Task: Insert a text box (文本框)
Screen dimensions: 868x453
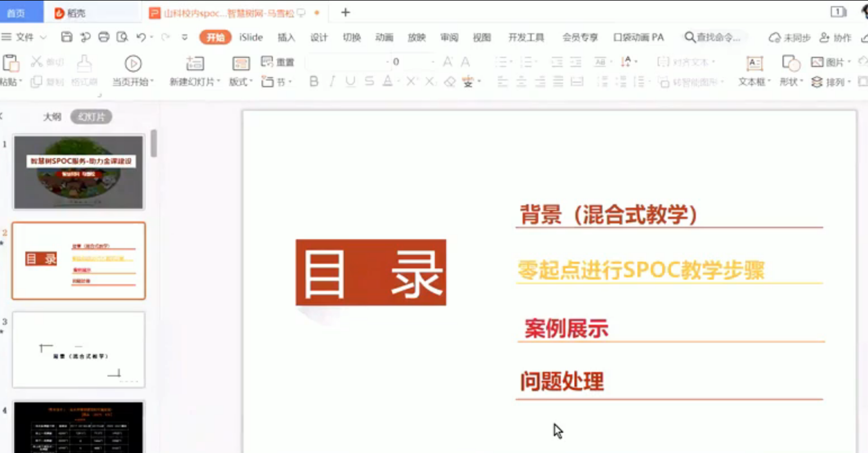Action: pos(754,64)
